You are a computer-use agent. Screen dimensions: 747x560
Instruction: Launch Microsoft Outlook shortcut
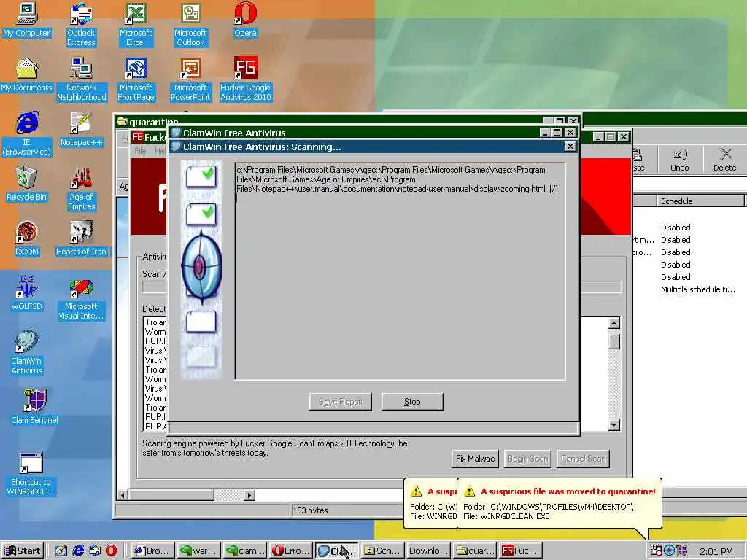190,25
